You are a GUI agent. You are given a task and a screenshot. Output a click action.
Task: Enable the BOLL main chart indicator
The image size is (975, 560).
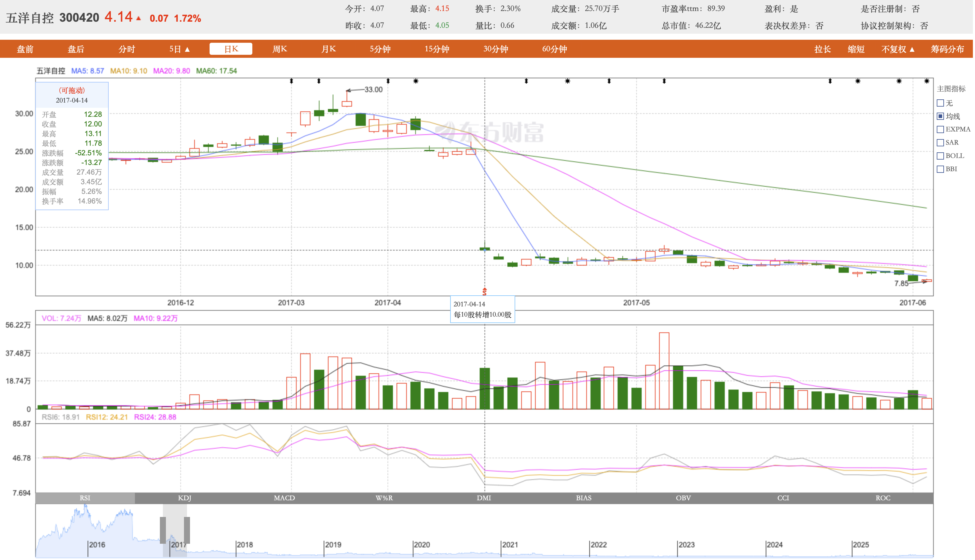tap(940, 156)
